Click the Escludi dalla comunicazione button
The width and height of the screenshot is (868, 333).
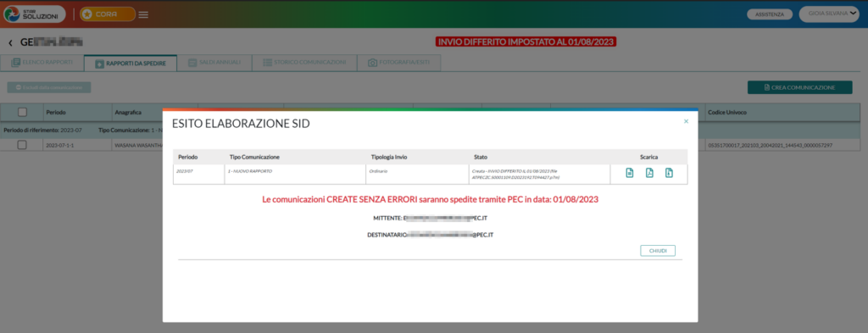point(49,87)
